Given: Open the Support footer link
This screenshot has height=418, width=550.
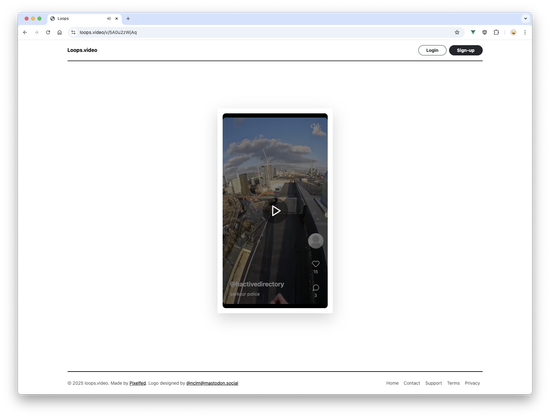Looking at the screenshot, I should (434, 383).
